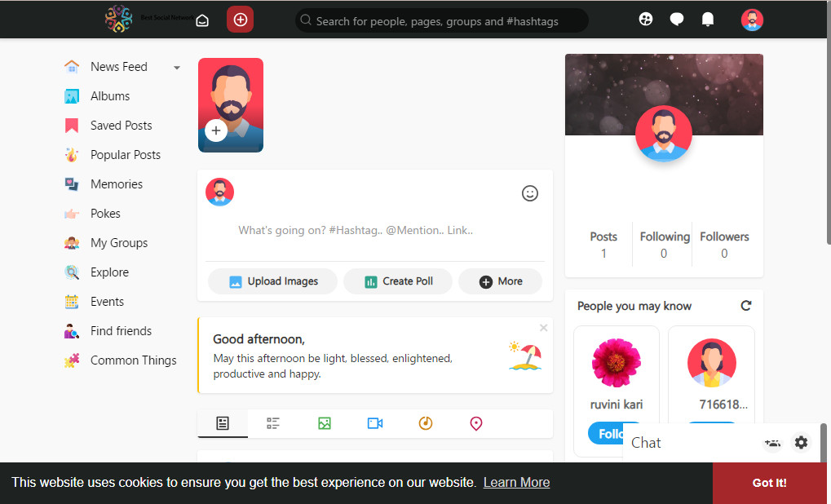Viewport: 831px width, 504px height.
Task: Open Memories in sidebar
Action: point(117,183)
